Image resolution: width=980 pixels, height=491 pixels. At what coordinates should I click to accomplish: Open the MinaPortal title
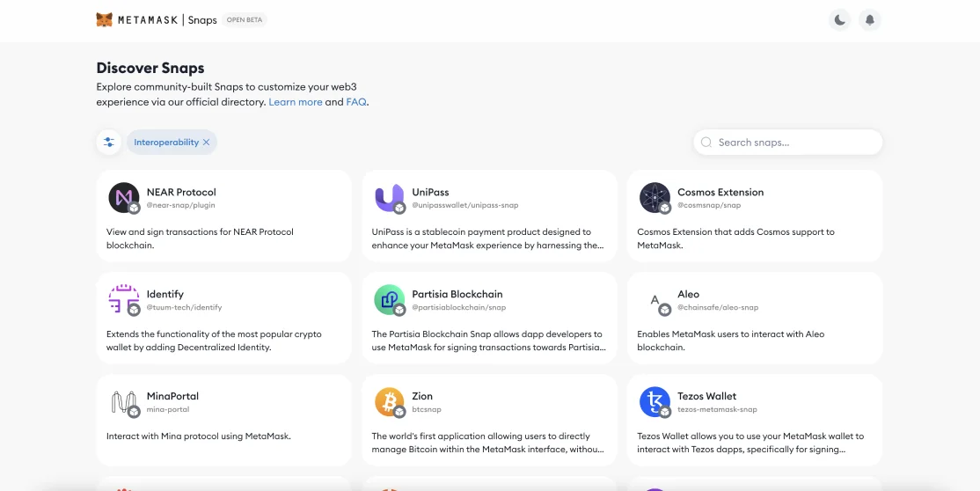[x=172, y=396]
